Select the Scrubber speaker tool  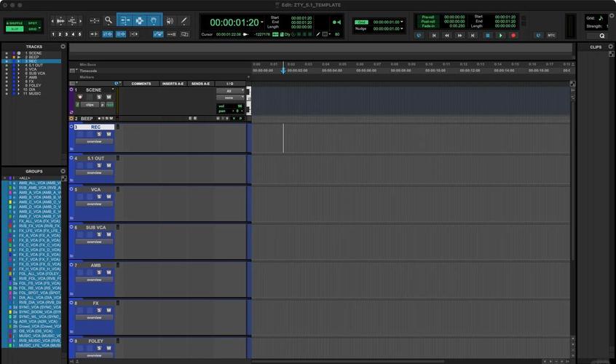(170, 20)
